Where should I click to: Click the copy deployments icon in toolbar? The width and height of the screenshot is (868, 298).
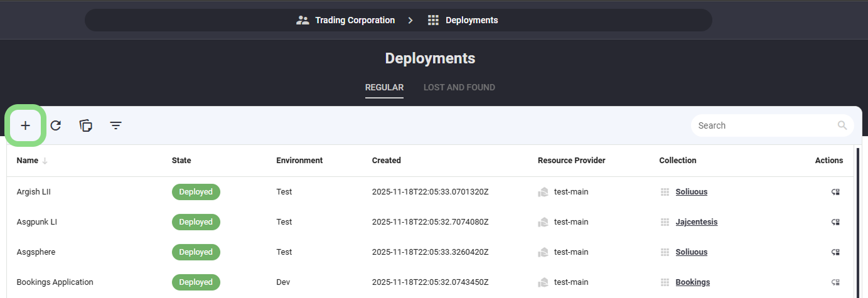pos(86,125)
